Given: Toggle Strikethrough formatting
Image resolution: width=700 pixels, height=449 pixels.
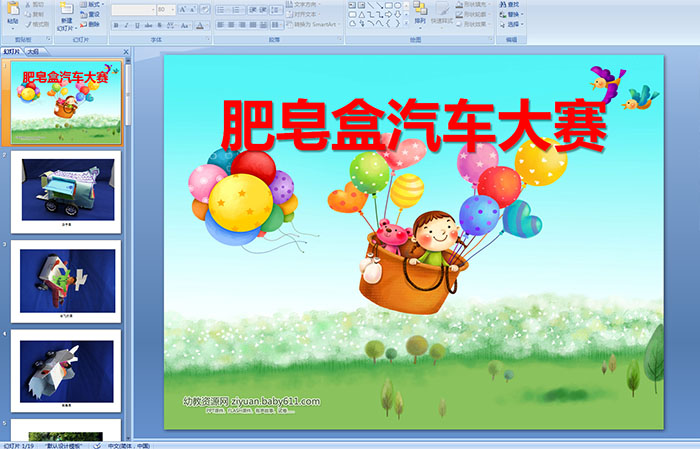Looking at the screenshot, I should (148, 25).
